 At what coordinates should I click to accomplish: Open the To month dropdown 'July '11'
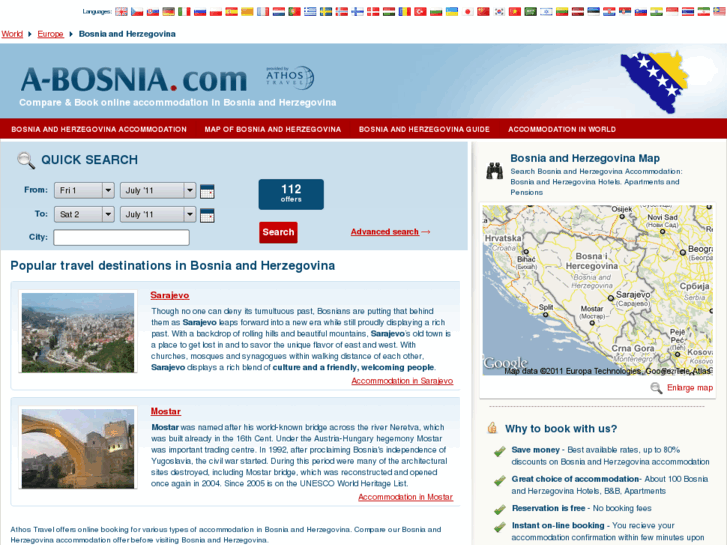[x=158, y=214]
